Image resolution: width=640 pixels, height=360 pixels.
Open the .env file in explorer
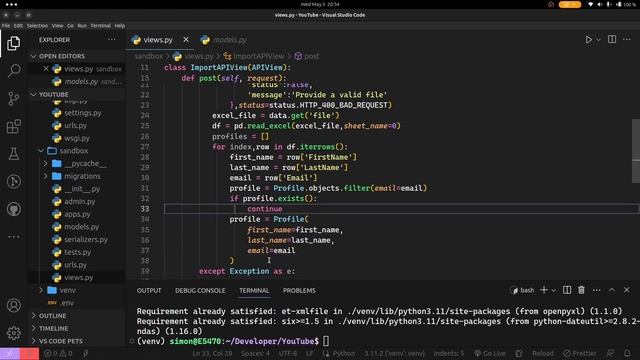coord(67,303)
